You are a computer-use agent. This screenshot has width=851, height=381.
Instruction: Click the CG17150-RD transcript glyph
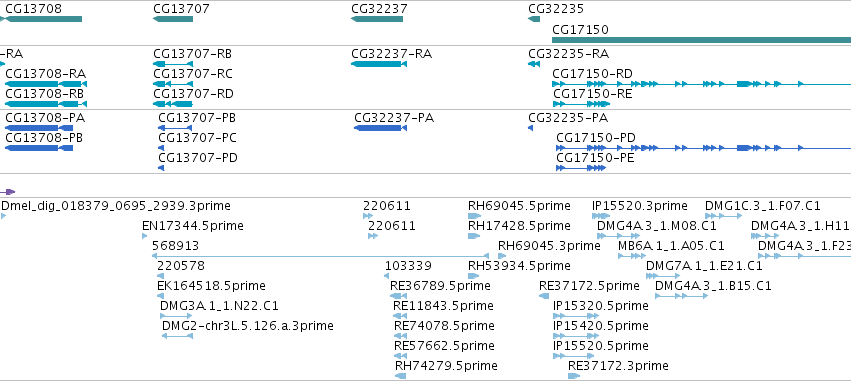(x=701, y=84)
